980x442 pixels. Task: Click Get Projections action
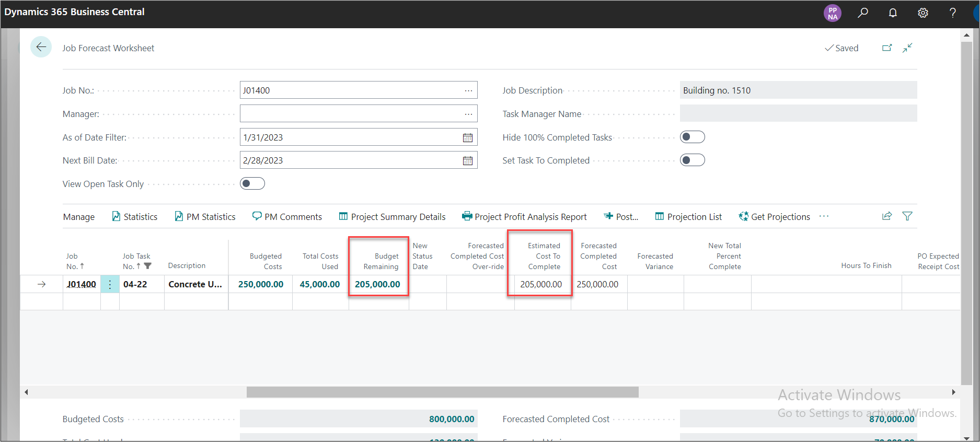tap(775, 217)
